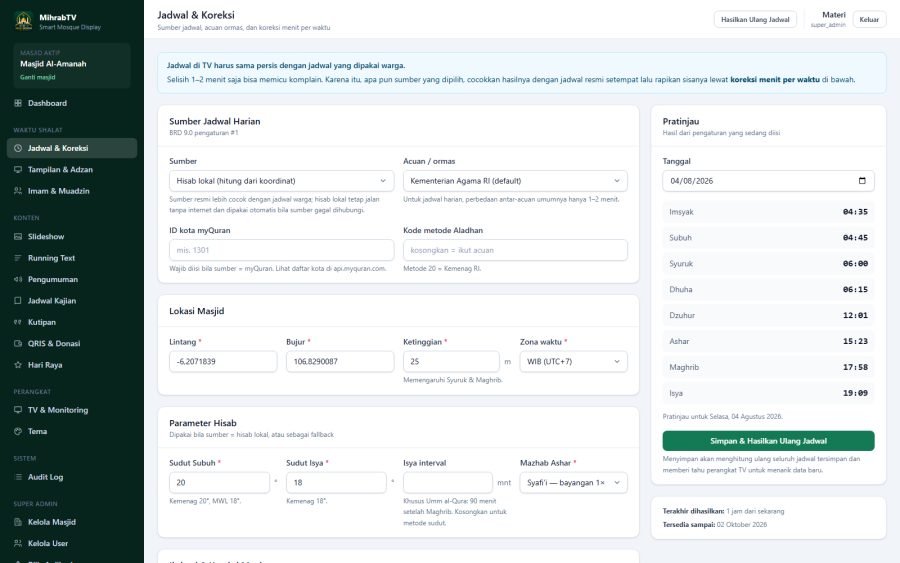Click the Maghrib 17:58 preview row
Viewport: 900px width, 563px height.
click(768, 367)
